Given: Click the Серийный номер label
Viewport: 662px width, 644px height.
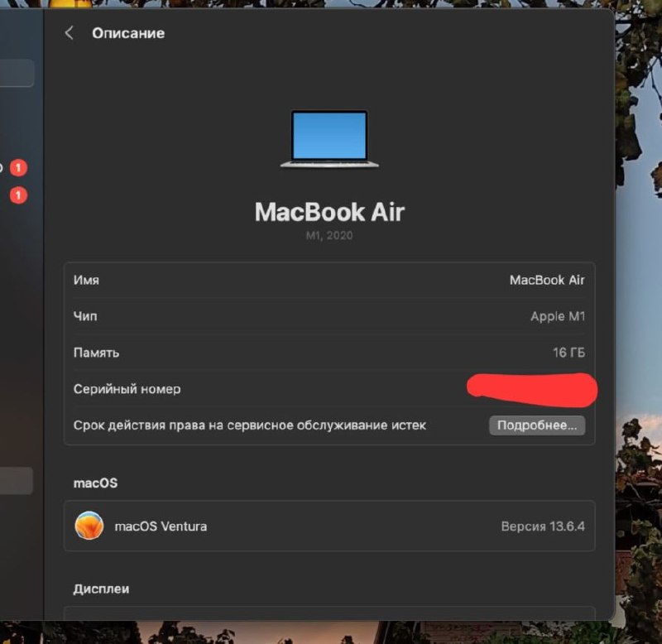Looking at the screenshot, I should click(127, 389).
